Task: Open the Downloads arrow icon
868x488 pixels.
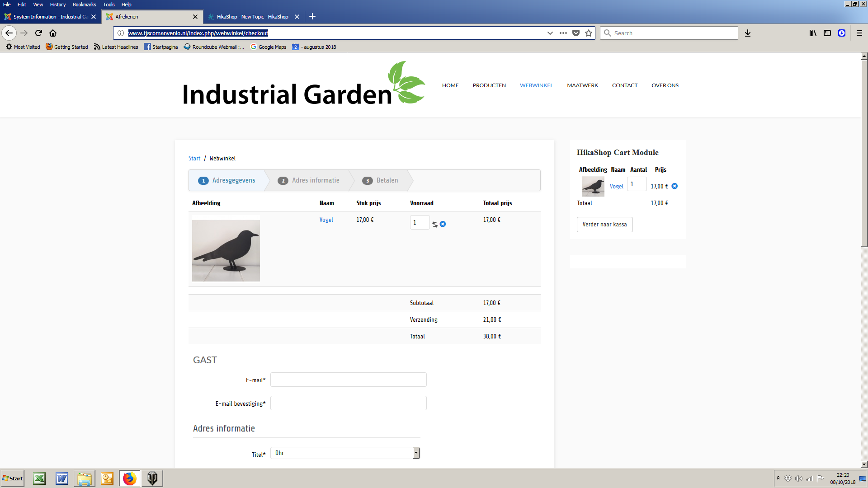Action: pyautogui.click(x=748, y=33)
